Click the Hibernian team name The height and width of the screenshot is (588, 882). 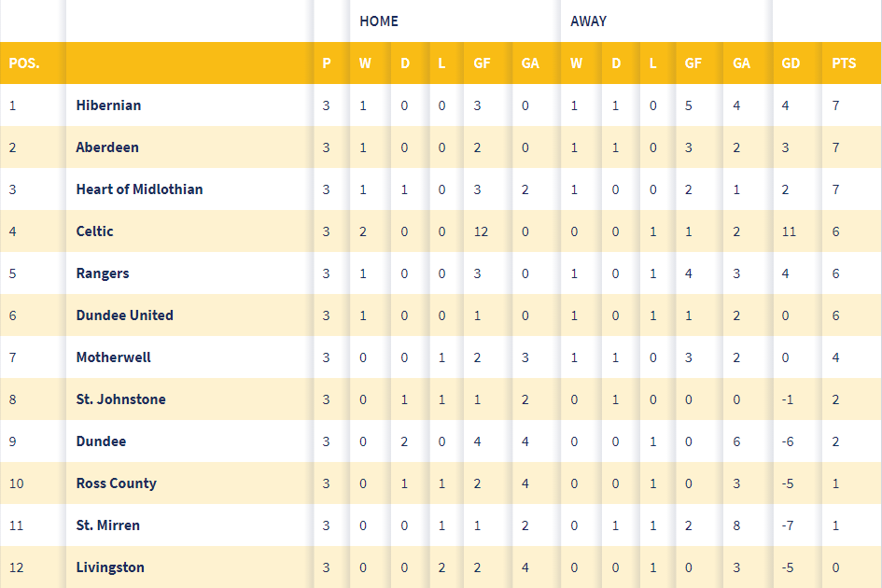click(108, 105)
